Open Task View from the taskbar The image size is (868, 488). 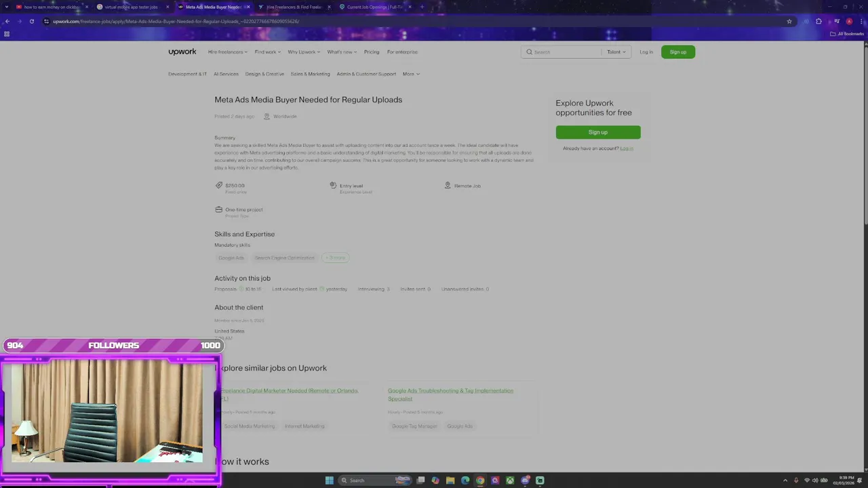[x=420, y=481]
